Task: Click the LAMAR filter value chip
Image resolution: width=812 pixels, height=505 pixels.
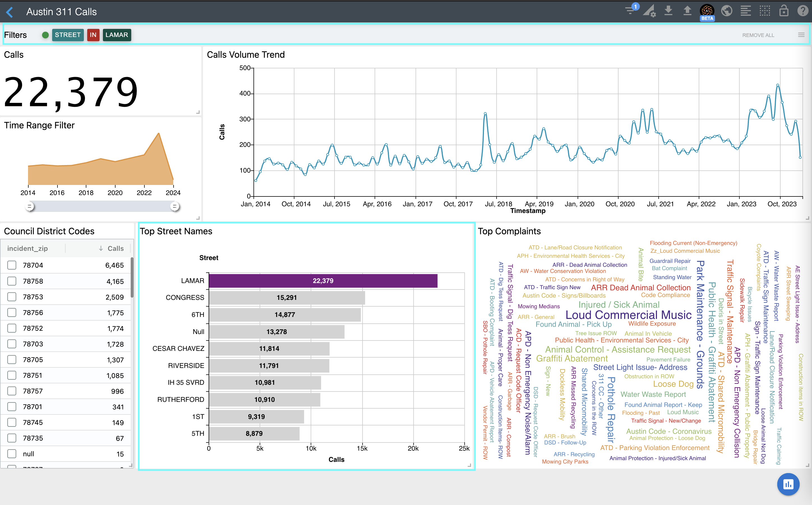Action: pos(117,35)
